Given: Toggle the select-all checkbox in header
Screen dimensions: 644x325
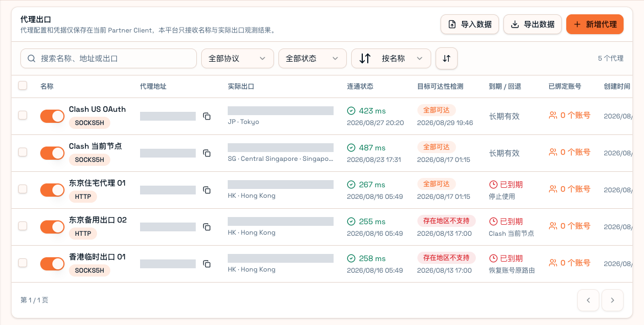Looking at the screenshot, I should [x=23, y=85].
